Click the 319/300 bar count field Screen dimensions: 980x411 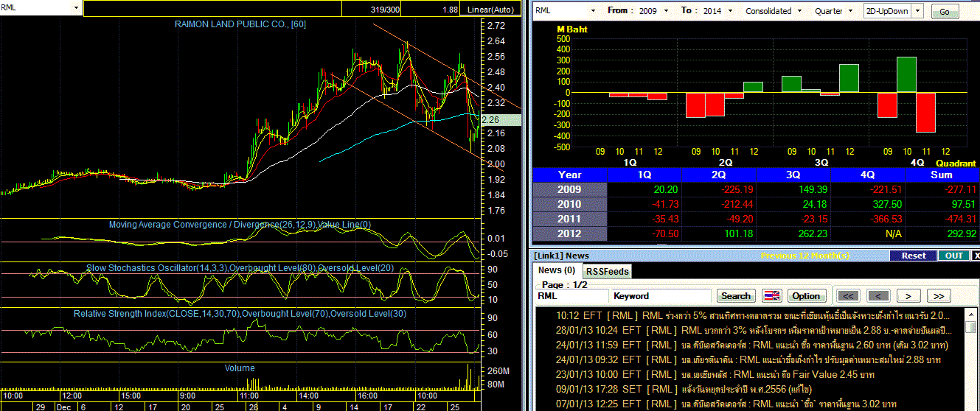click(372, 10)
